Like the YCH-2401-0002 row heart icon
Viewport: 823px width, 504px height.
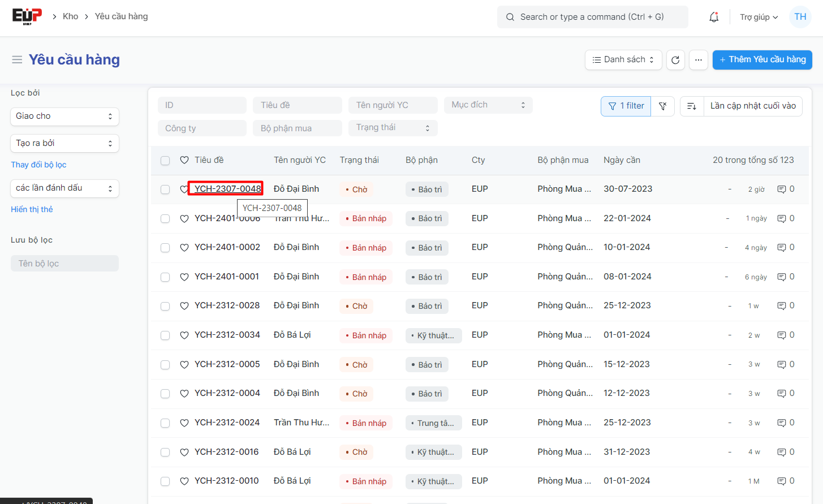[x=184, y=248]
